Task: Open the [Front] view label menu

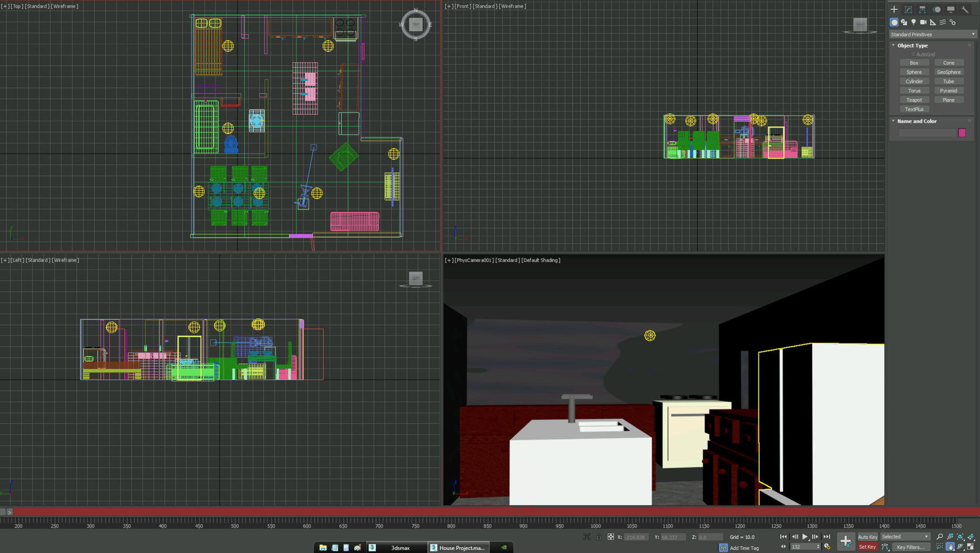Action: click(x=463, y=6)
